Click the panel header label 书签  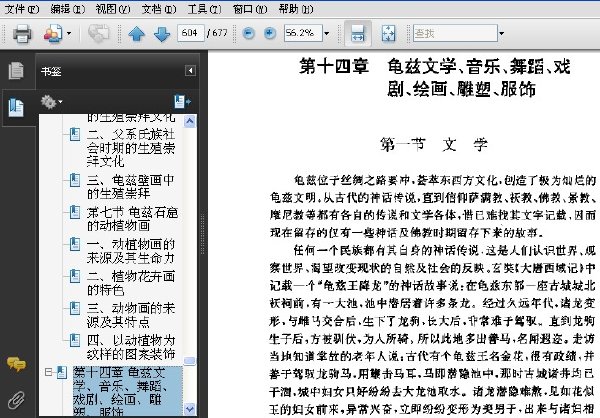tap(51, 71)
